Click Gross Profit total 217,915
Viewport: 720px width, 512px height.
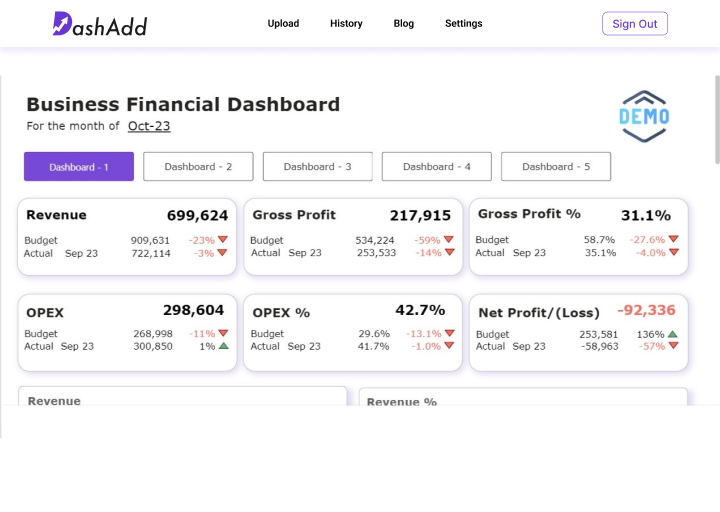point(421,215)
